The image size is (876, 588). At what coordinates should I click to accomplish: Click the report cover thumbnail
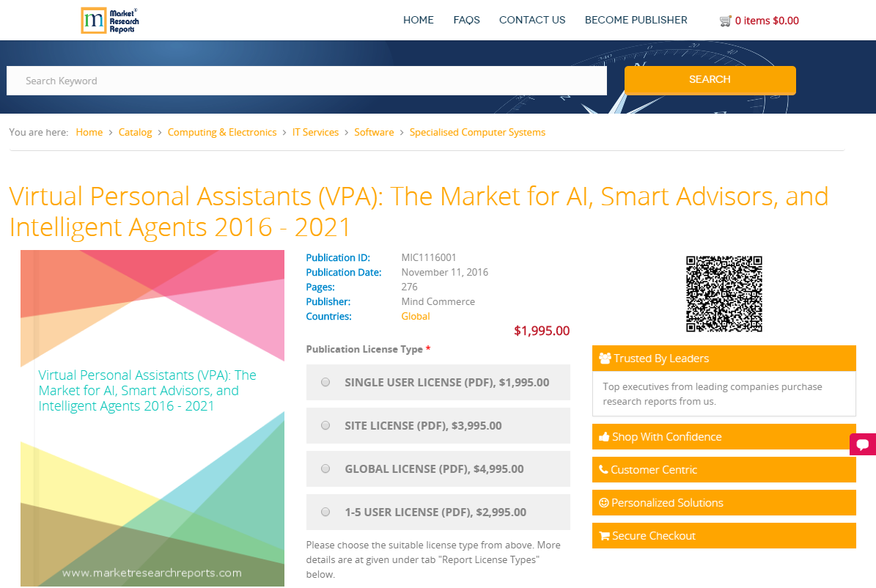[152, 418]
